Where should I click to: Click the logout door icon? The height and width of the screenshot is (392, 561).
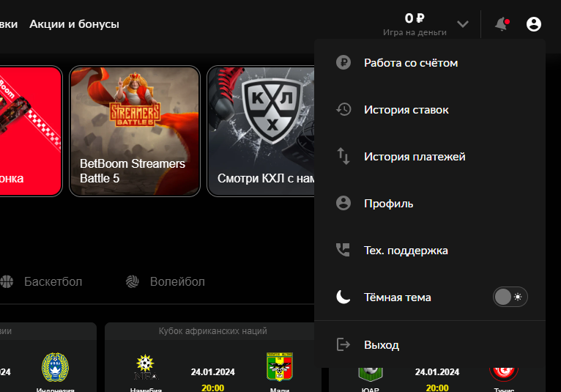[x=343, y=344]
